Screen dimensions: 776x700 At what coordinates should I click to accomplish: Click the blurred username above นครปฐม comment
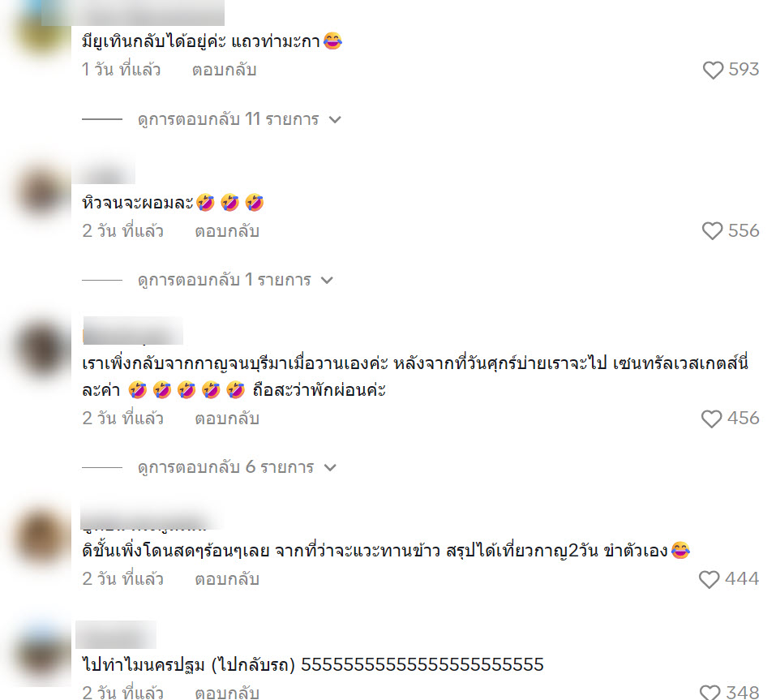pyautogui.click(x=116, y=634)
